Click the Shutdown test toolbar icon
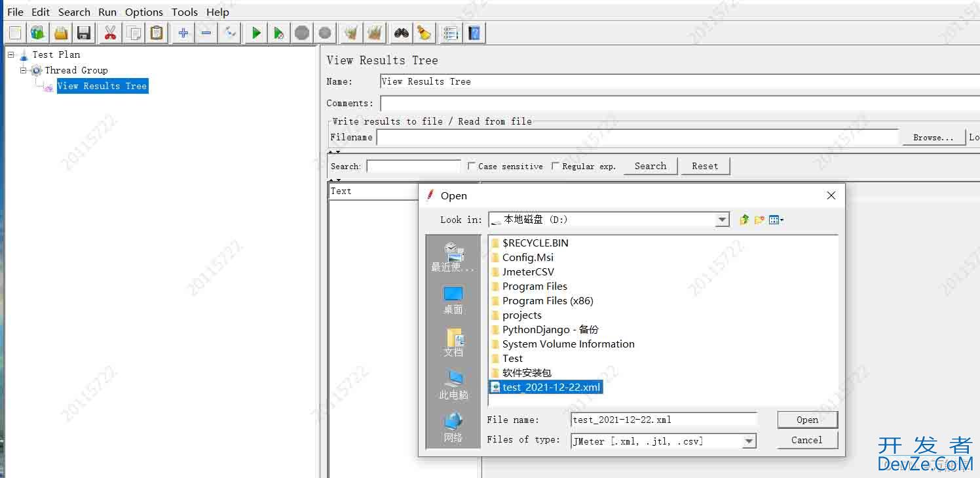This screenshot has width=980, height=478. pyautogui.click(x=325, y=33)
